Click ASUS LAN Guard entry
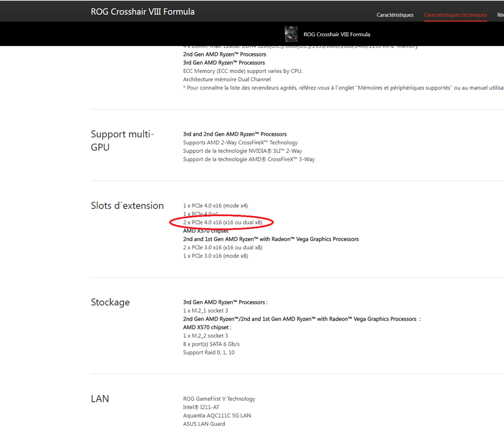The height and width of the screenshot is (439, 504). [204, 424]
